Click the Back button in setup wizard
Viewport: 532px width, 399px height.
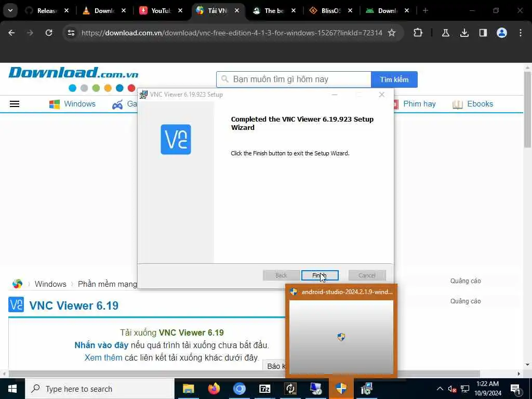pos(281,275)
